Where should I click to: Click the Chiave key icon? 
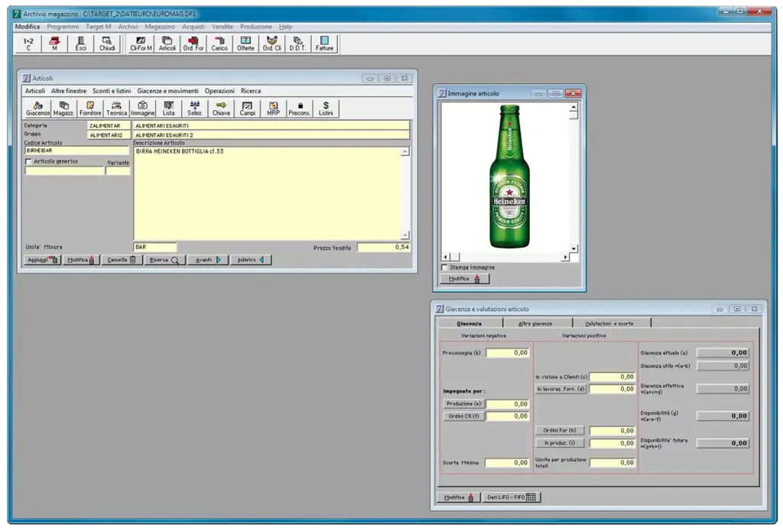[x=221, y=109]
